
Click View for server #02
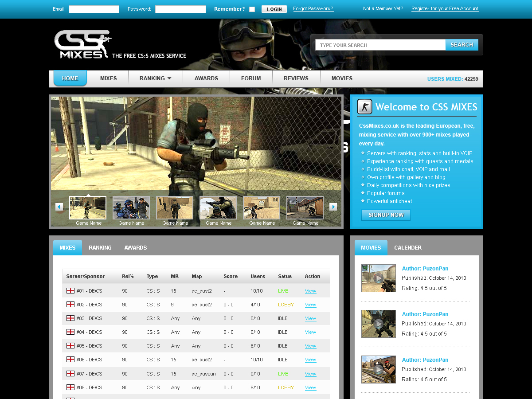pyautogui.click(x=311, y=305)
